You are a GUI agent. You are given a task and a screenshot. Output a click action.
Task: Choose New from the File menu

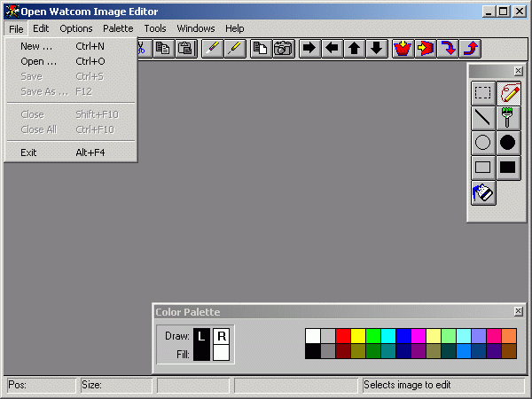pos(36,46)
